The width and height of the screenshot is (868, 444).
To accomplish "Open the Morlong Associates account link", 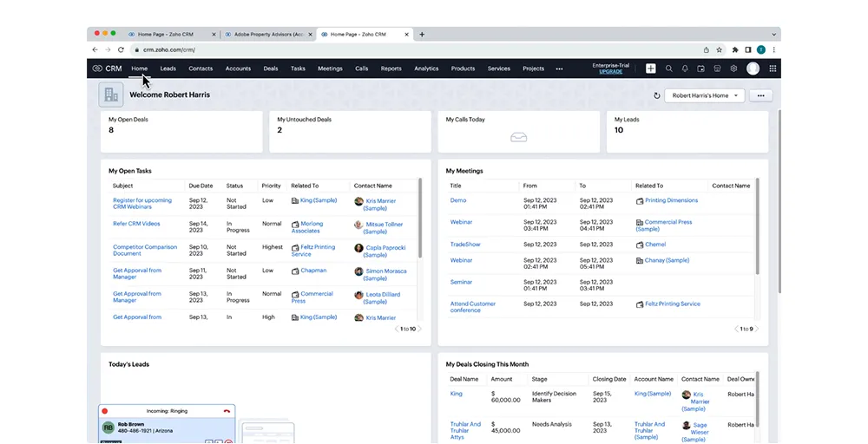I will point(307,227).
